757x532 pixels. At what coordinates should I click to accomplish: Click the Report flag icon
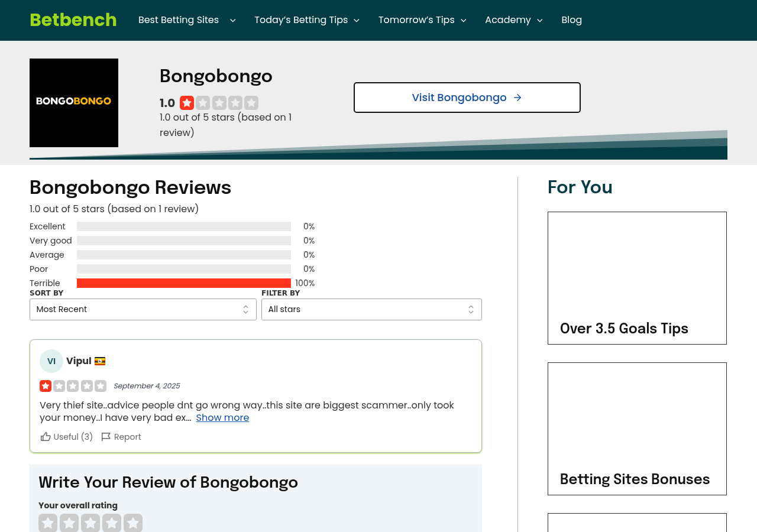(x=106, y=437)
